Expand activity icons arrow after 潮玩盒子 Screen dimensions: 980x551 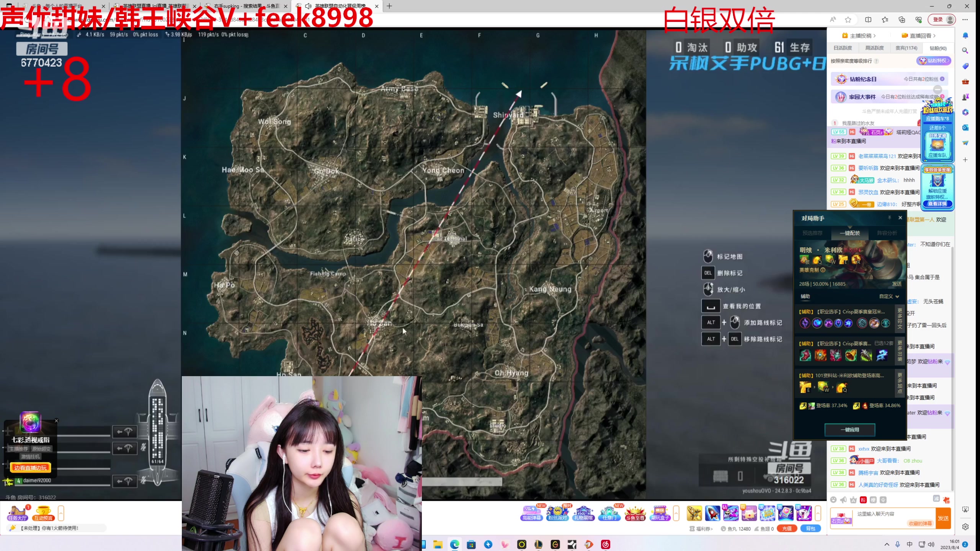[x=676, y=513]
